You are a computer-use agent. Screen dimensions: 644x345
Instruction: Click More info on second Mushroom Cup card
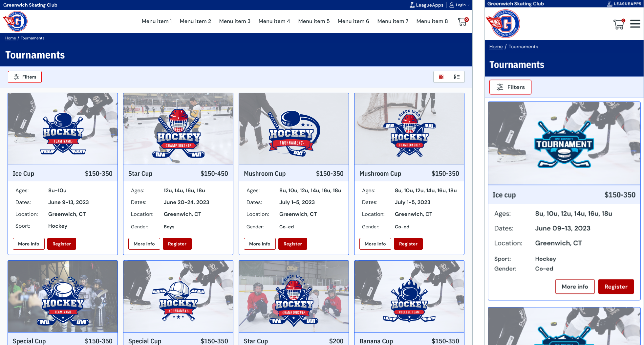pos(375,244)
